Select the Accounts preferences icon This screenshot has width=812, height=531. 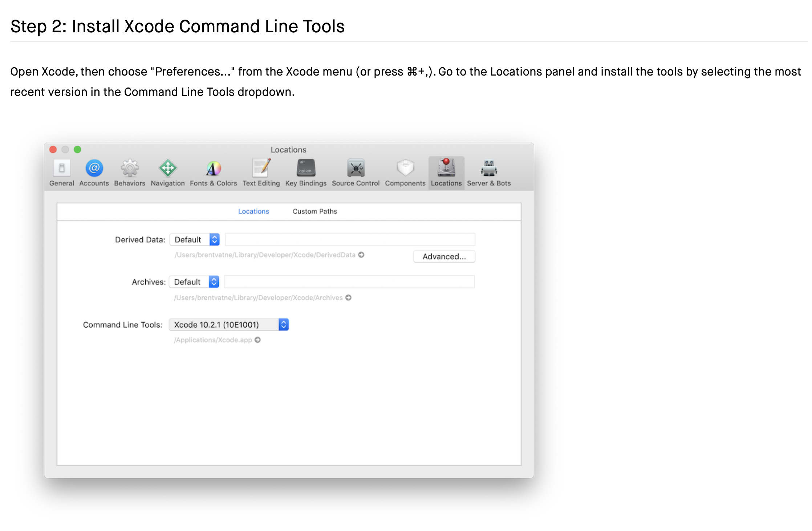coord(94,171)
